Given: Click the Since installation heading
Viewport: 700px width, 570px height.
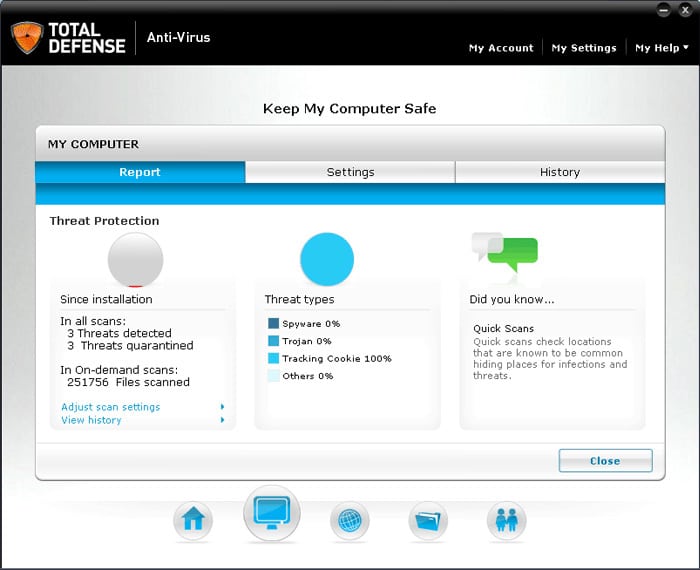Looking at the screenshot, I should coord(106,299).
